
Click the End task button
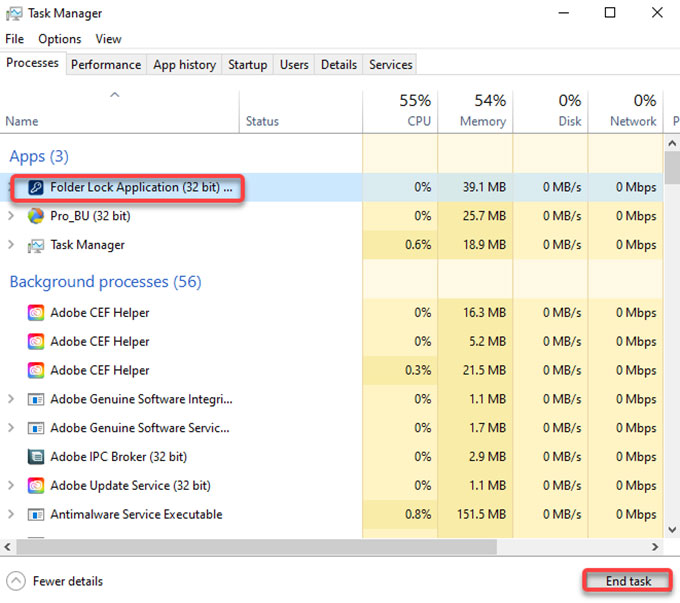point(628,580)
